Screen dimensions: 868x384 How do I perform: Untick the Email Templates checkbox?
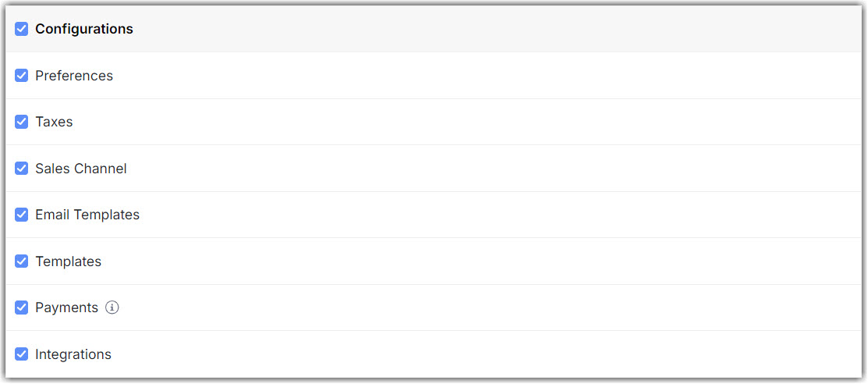pos(22,215)
